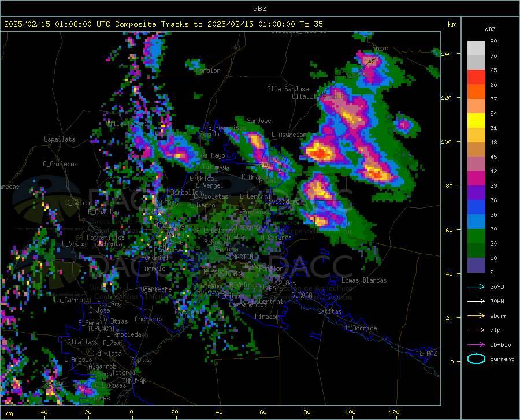The image size is (520, 420).
Task: Click the L_Dormida place label
Action: pos(361,328)
